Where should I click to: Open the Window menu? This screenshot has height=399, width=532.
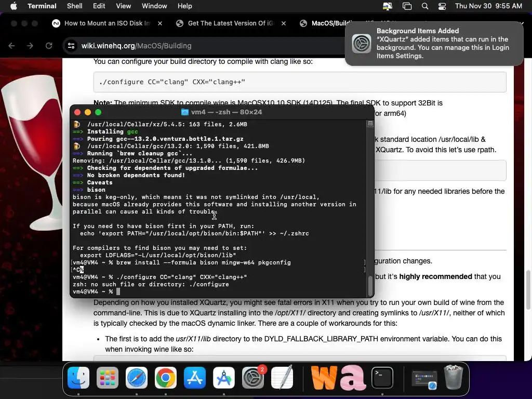click(154, 6)
